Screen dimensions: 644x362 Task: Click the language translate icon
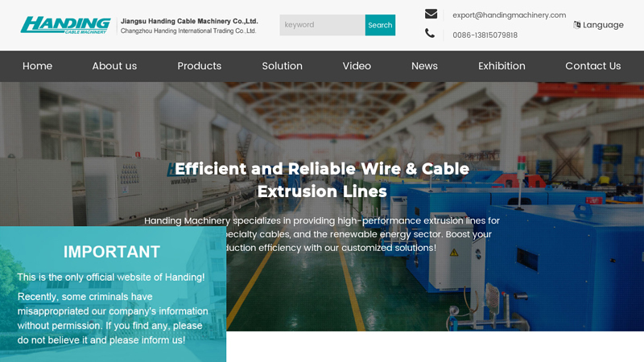(x=576, y=25)
